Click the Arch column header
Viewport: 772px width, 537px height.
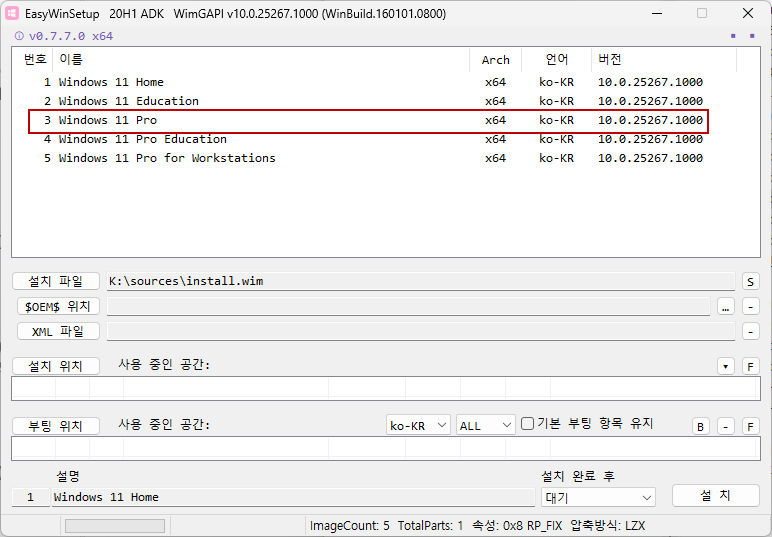[x=496, y=60]
